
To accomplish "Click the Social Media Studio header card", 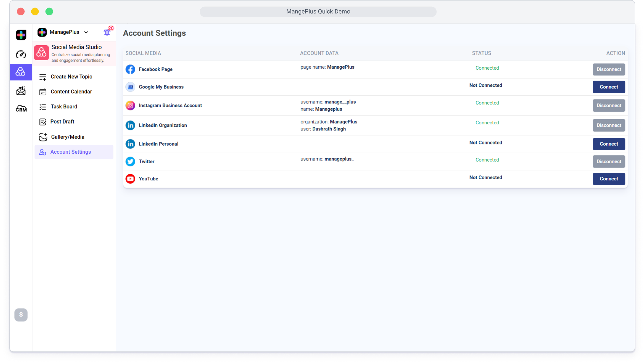I will [x=74, y=53].
